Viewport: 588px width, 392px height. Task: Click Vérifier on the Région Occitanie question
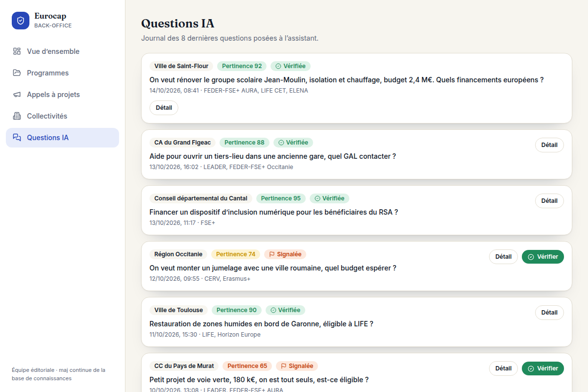pyautogui.click(x=543, y=257)
